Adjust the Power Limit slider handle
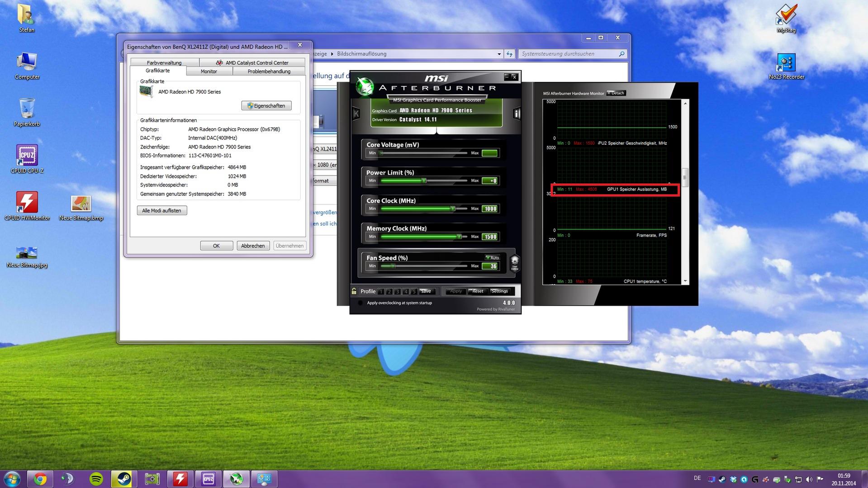The height and width of the screenshot is (488, 868). pos(424,181)
